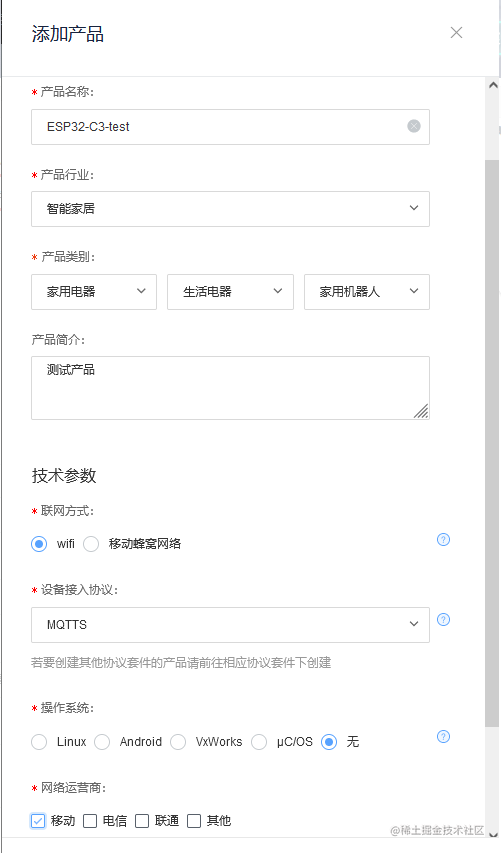Show help for 操作系统
Viewport: 501px width, 853px height.
pyautogui.click(x=443, y=737)
